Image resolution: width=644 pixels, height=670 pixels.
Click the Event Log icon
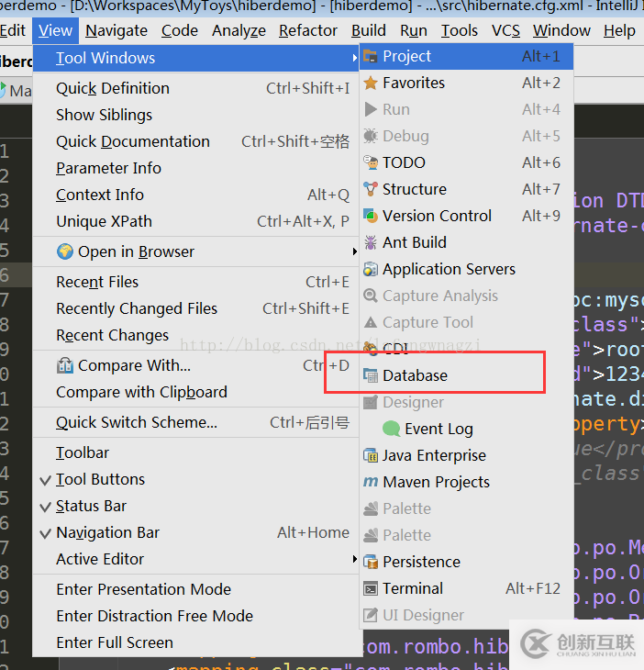coord(392,429)
